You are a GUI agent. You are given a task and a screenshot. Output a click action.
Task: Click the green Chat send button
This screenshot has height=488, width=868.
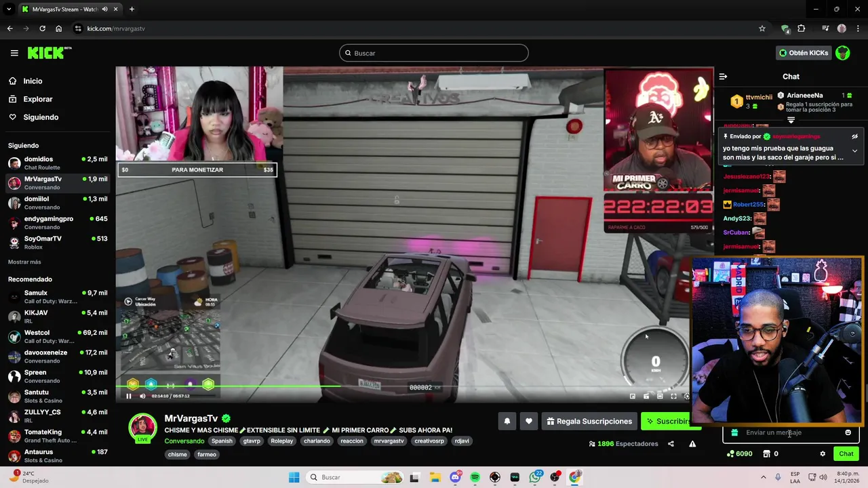coord(846,453)
